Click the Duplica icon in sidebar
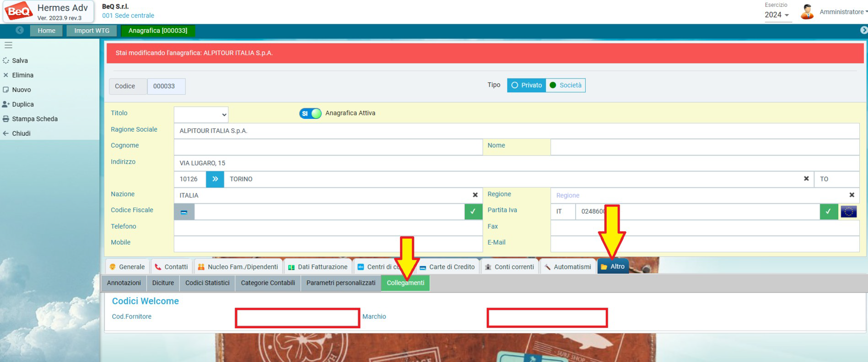This screenshot has height=362, width=868. pos(6,104)
